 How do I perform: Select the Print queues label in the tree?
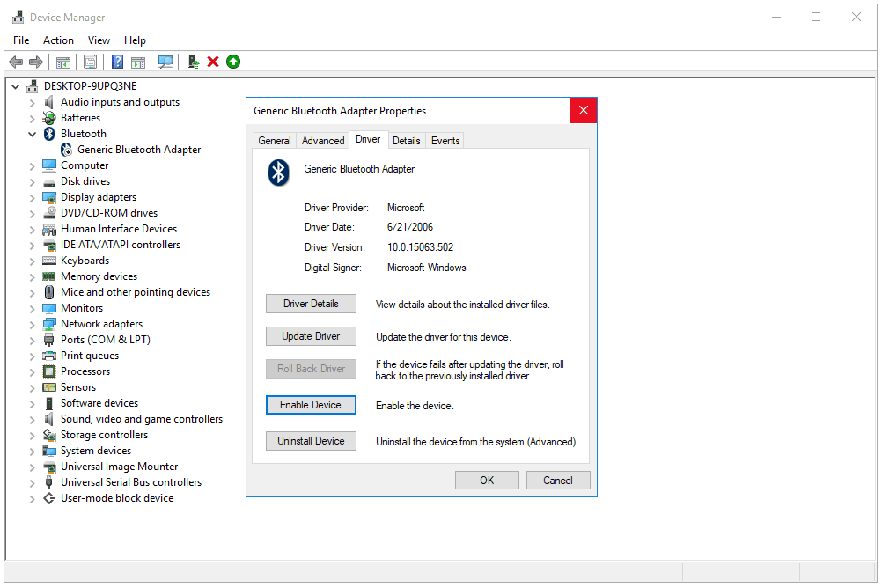(x=90, y=356)
